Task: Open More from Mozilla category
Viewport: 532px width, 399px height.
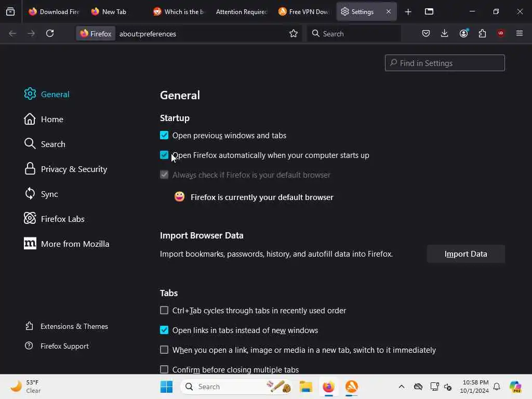Action: tap(66, 244)
